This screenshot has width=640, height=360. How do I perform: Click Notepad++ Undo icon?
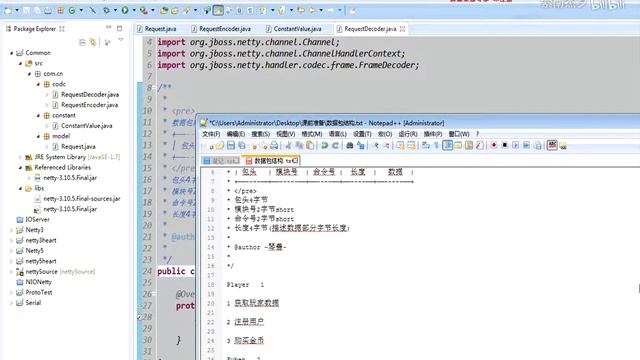pos(324,145)
